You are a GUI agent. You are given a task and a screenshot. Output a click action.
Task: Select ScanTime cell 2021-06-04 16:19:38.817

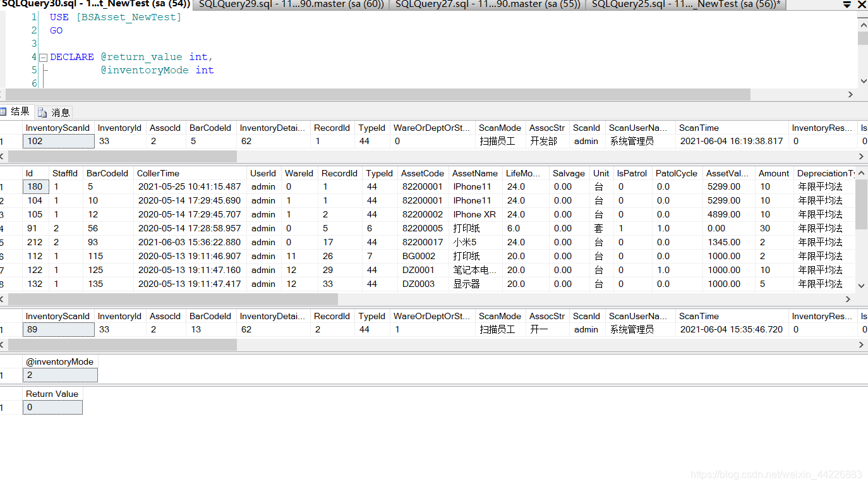[732, 141]
